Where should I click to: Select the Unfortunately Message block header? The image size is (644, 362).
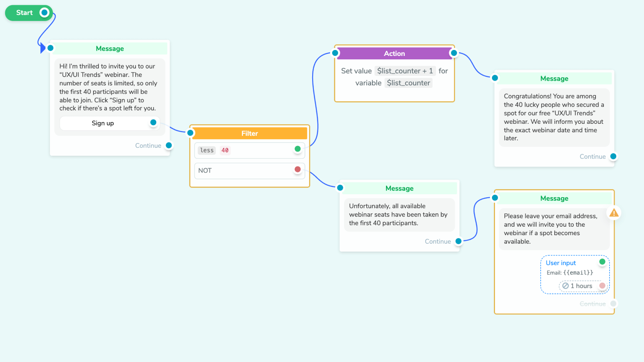(x=399, y=188)
